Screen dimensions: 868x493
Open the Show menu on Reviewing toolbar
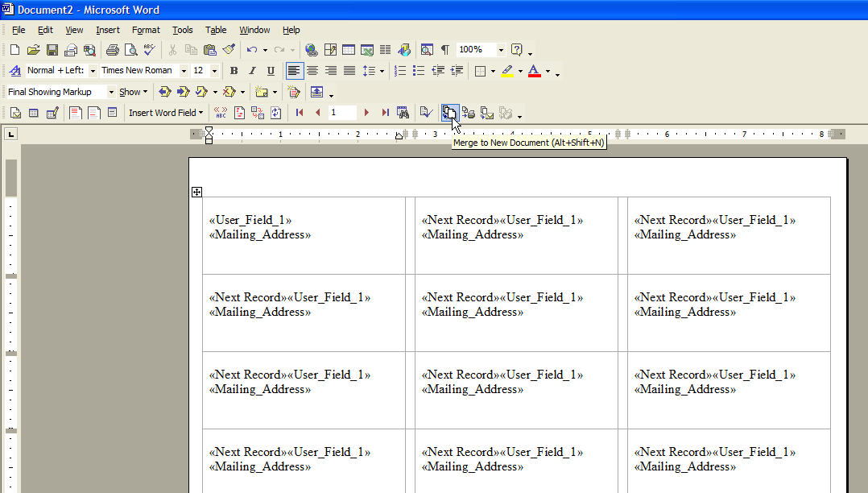click(x=134, y=92)
